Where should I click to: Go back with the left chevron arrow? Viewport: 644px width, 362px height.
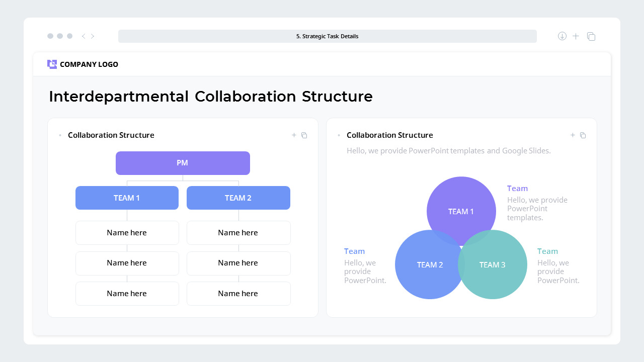84,36
